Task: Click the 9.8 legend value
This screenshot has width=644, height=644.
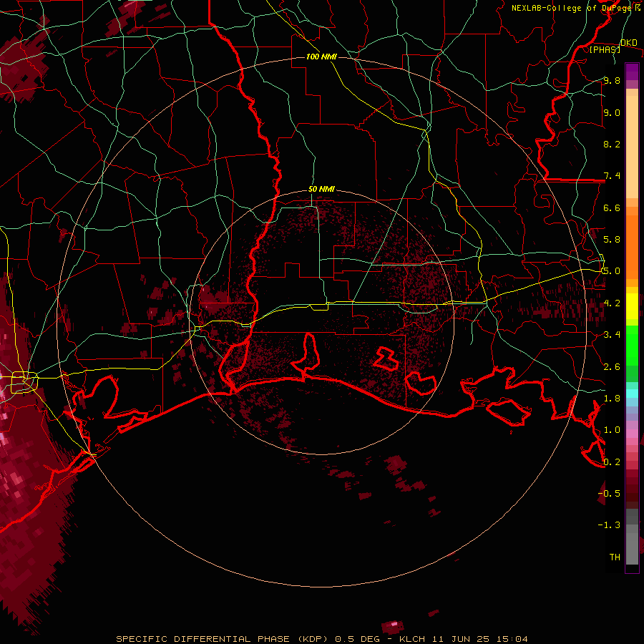Action: tap(612, 80)
